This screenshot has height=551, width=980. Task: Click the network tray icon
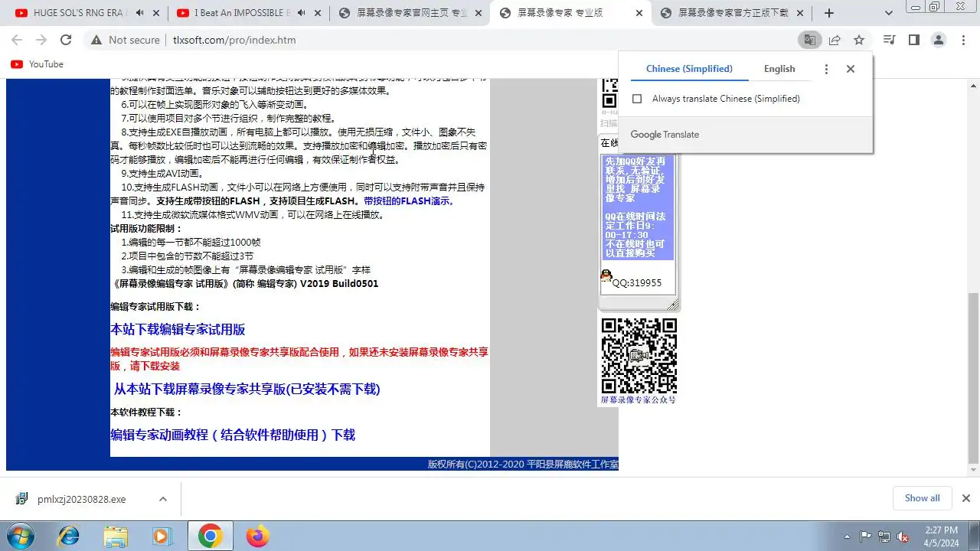point(884,536)
